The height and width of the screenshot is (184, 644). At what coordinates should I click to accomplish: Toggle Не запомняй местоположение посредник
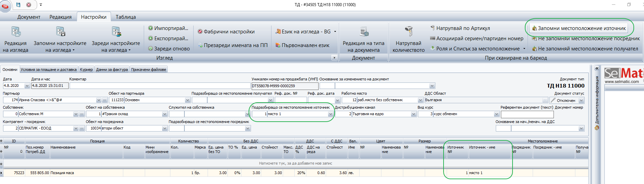pos(586,38)
